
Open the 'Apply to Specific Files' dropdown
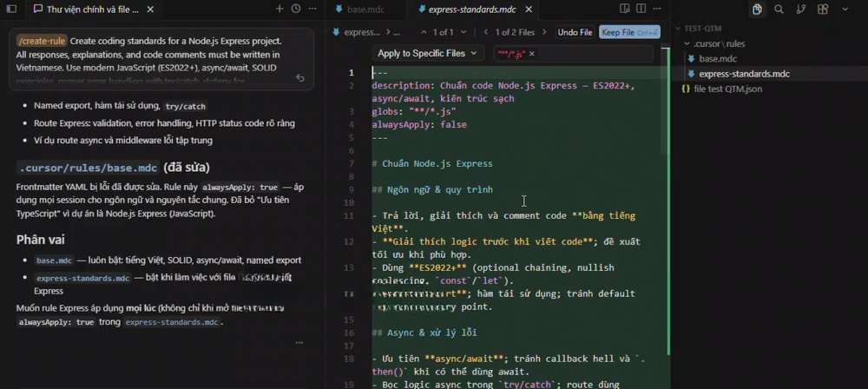pyautogui.click(x=427, y=53)
